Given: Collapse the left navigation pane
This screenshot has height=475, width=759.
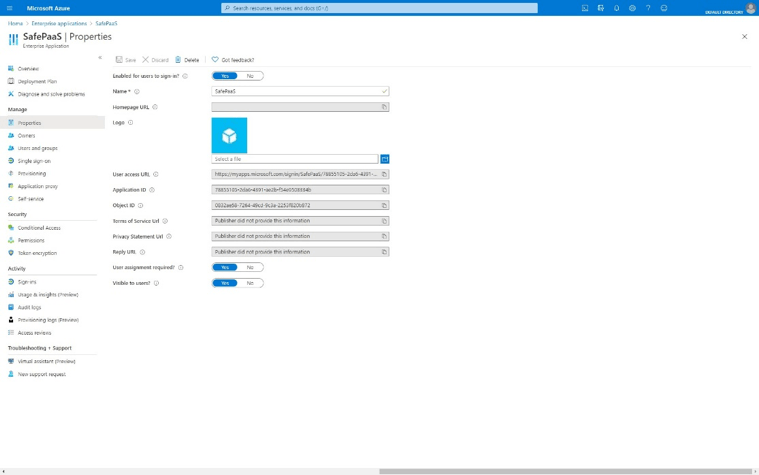Looking at the screenshot, I should 100,58.
